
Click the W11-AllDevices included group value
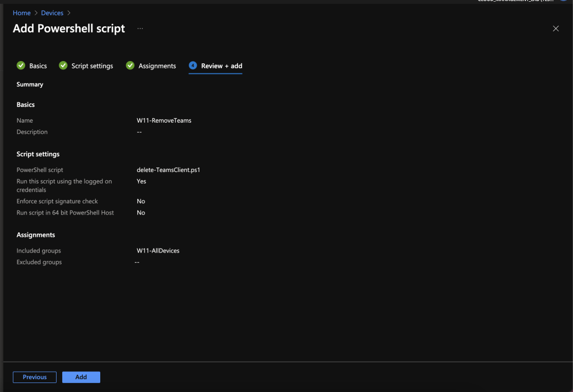[158, 251]
